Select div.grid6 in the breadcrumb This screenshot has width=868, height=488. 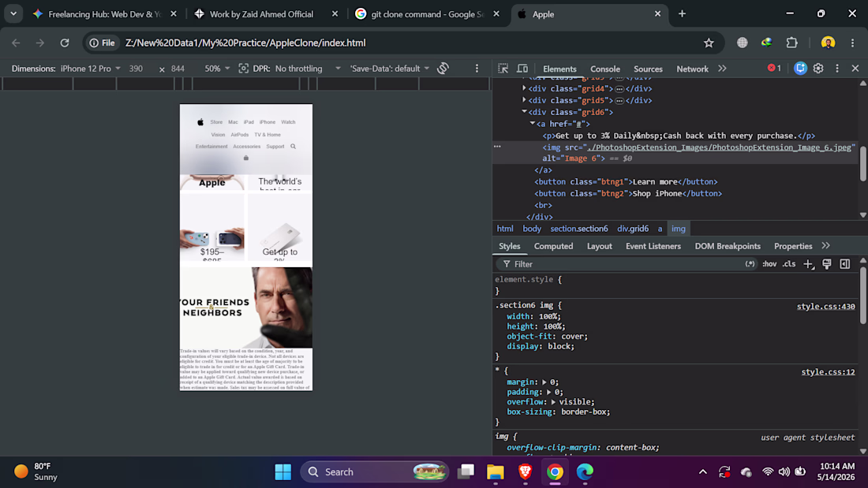[x=633, y=229]
